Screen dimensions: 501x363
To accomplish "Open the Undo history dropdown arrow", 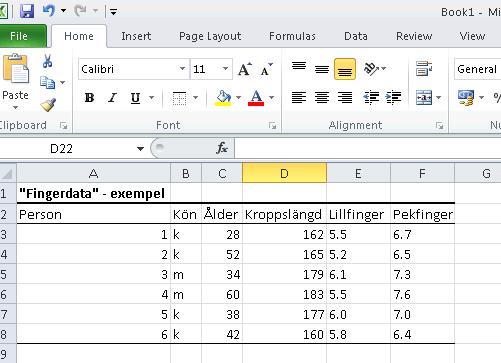I will pyautogui.click(x=63, y=11).
